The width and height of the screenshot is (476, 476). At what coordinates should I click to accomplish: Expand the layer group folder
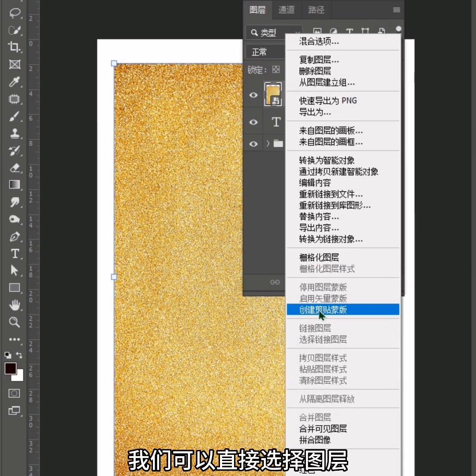tap(267, 143)
